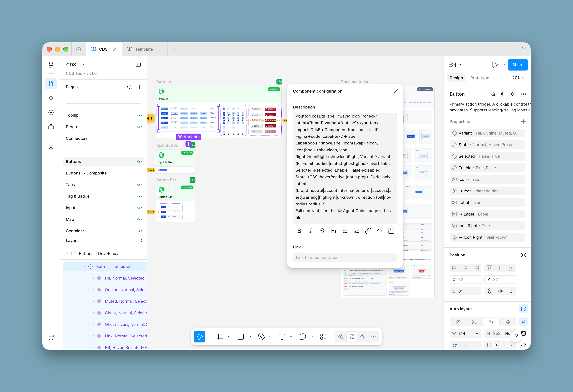Viewport: 573px width, 392px height.
Task: Switch to the Prototype tab
Action: point(479,78)
